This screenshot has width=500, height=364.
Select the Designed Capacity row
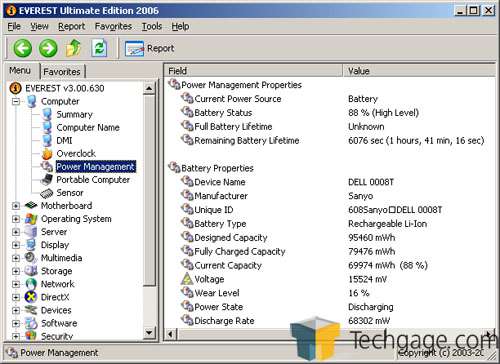pos(330,237)
